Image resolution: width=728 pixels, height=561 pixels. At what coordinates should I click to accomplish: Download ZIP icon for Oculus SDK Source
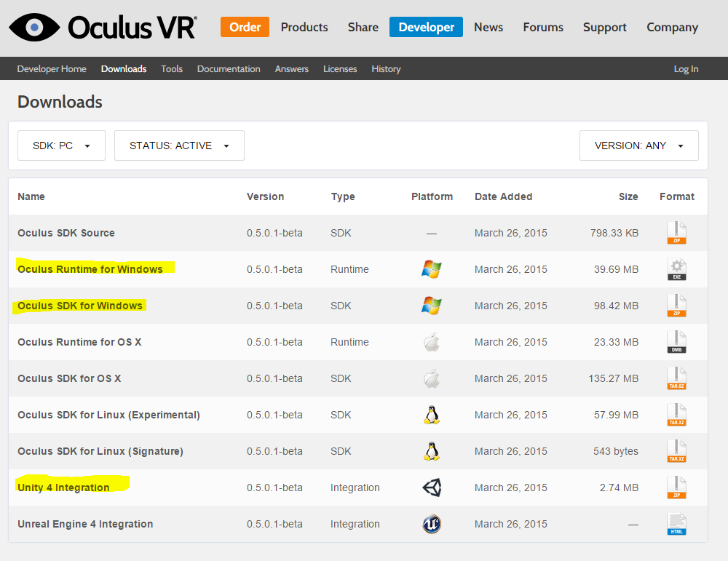[x=676, y=232]
